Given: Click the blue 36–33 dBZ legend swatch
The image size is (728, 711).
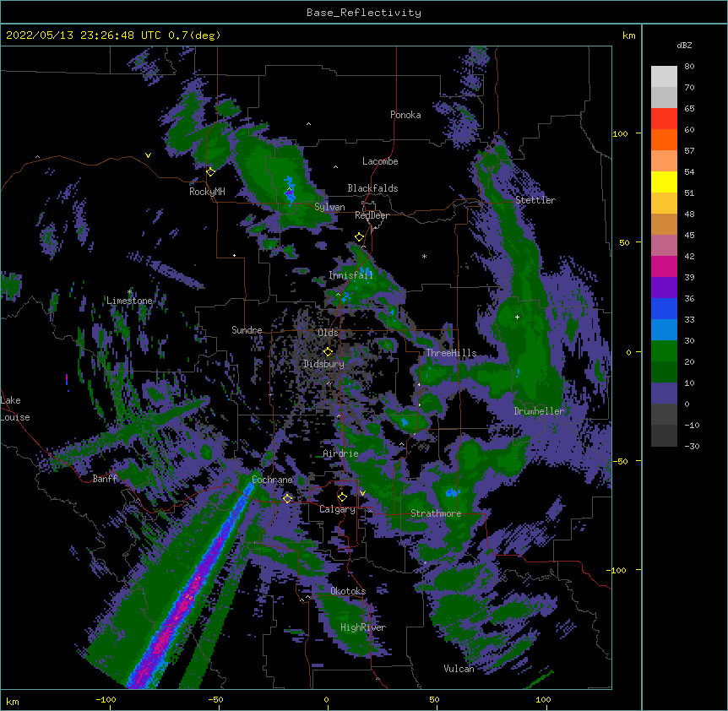Looking at the screenshot, I should tap(664, 308).
